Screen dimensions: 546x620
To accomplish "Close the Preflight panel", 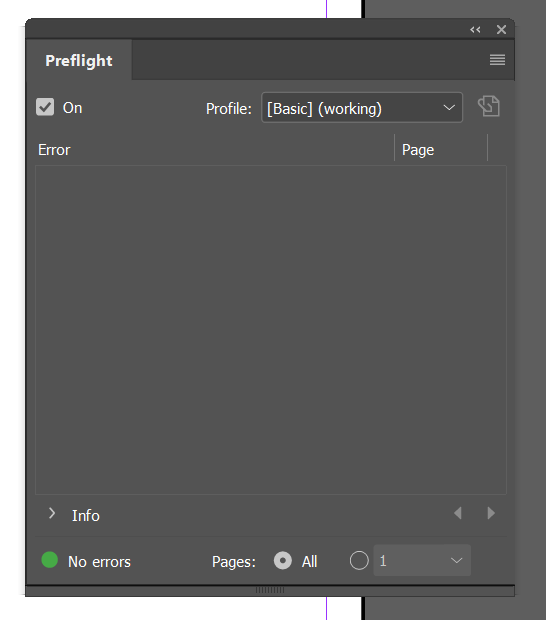I will [x=501, y=30].
